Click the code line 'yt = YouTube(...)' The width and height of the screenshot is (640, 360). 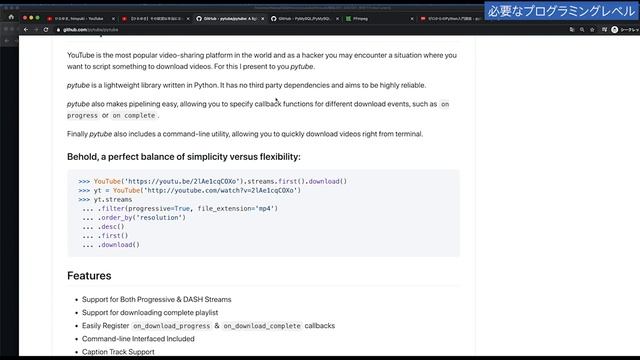tap(189, 190)
